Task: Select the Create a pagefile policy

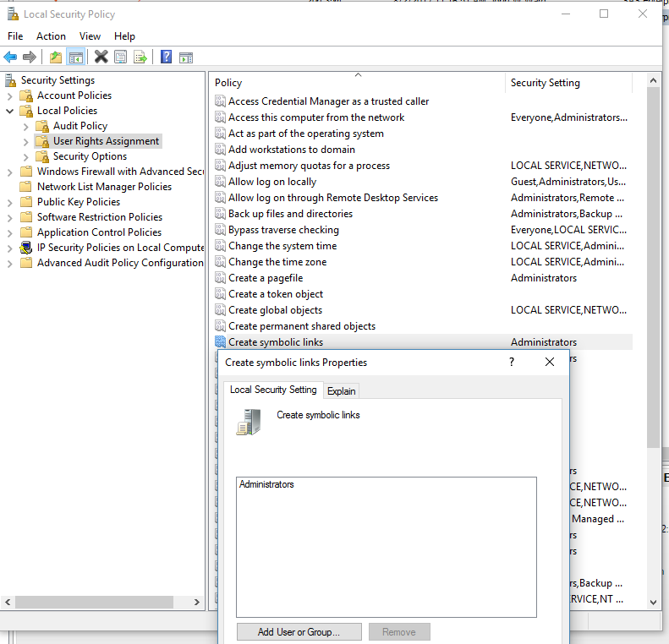Action: click(x=265, y=278)
